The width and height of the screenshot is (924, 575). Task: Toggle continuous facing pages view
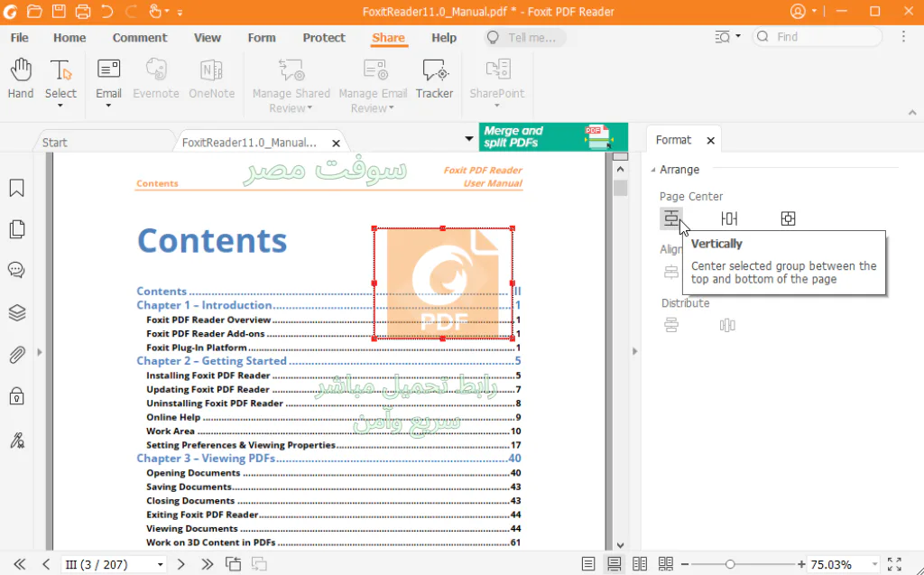[x=666, y=564]
